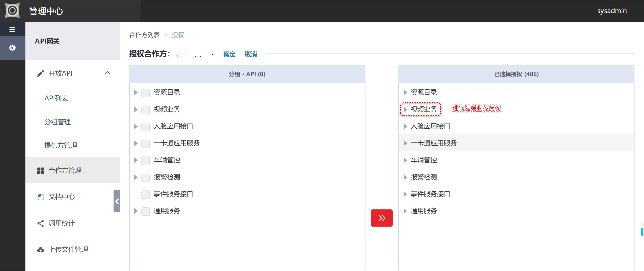Screen dimensions: 644x271
Task: Collapse the 开放API menu chevron
Action: coord(107,73)
